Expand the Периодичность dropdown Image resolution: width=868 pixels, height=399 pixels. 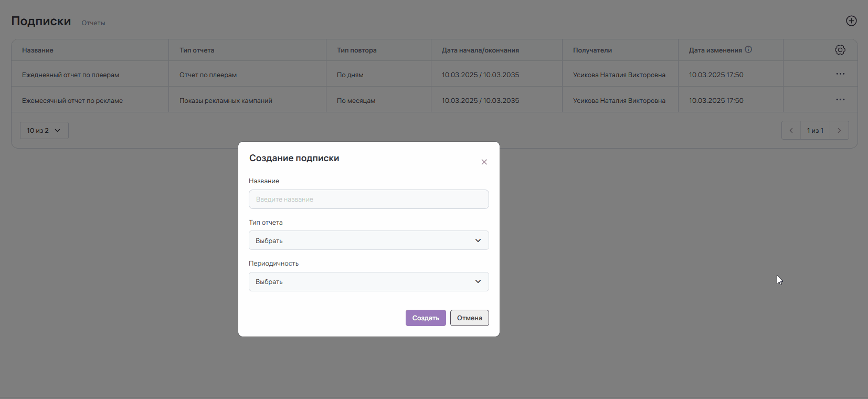pyautogui.click(x=368, y=282)
